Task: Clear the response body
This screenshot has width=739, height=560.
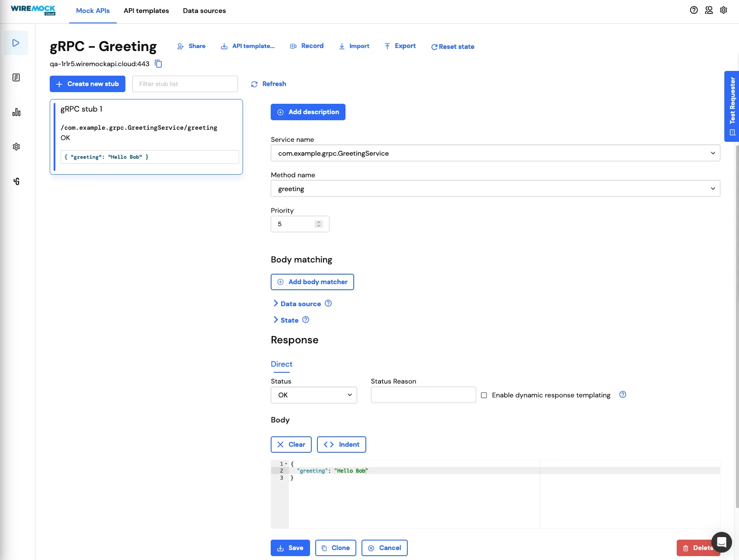Action: pyautogui.click(x=291, y=445)
